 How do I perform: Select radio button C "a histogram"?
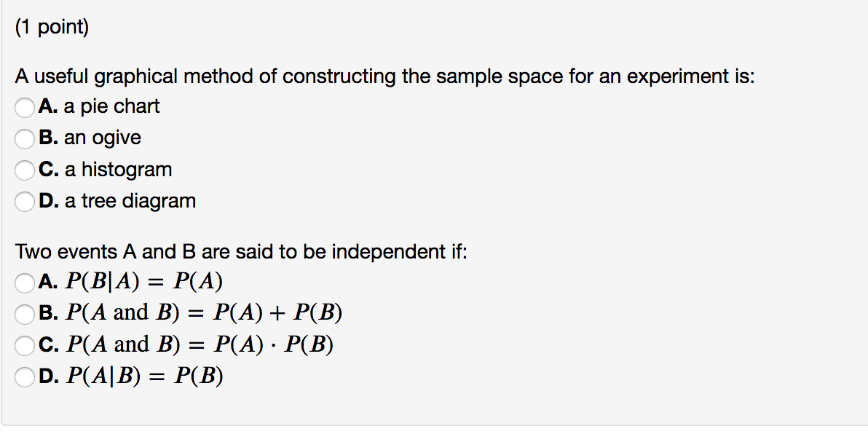pos(24,170)
